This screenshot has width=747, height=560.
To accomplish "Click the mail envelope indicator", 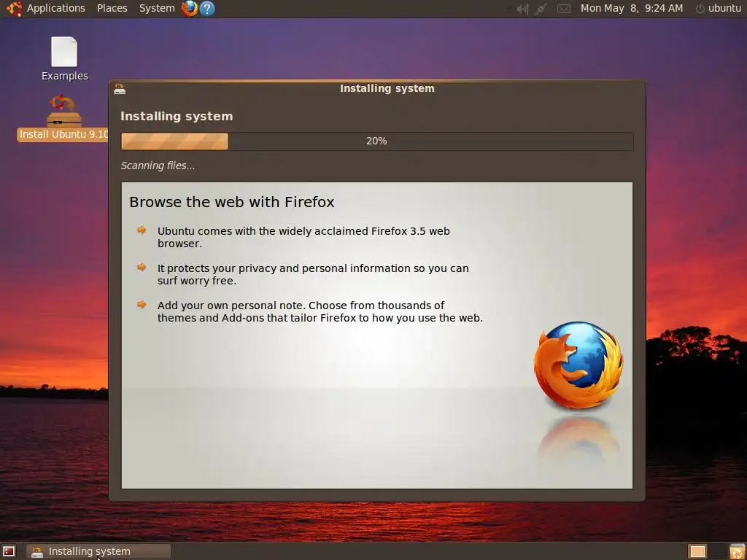I will click(x=564, y=9).
